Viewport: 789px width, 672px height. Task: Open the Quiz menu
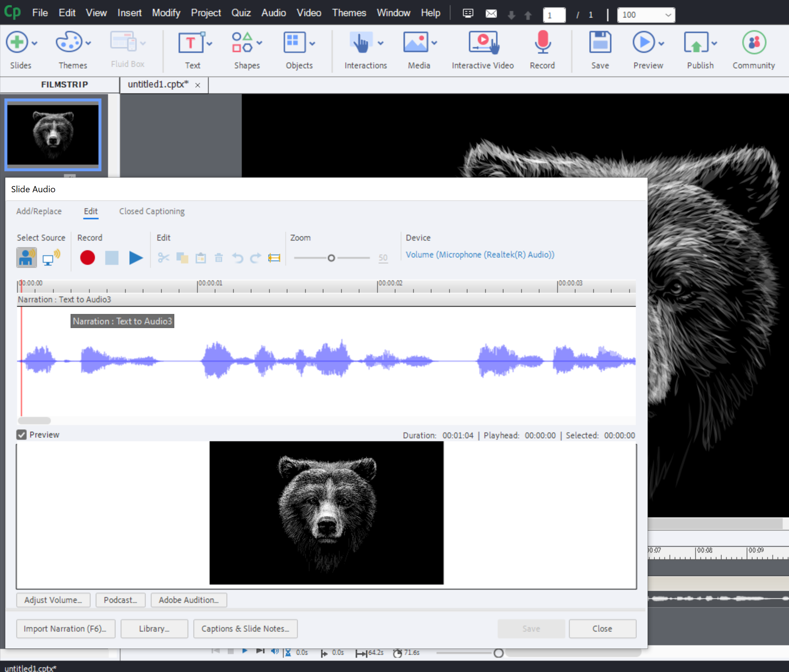[x=241, y=13]
